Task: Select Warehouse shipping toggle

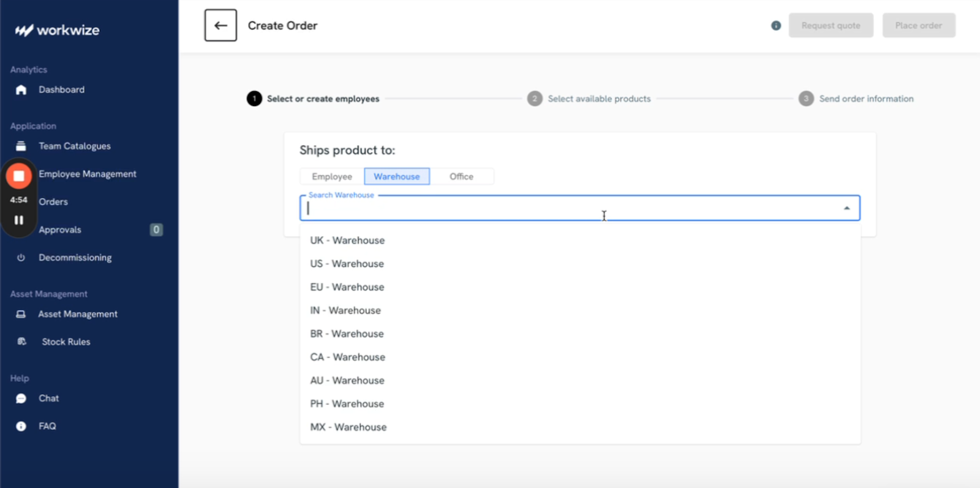Action: tap(397, 176)
